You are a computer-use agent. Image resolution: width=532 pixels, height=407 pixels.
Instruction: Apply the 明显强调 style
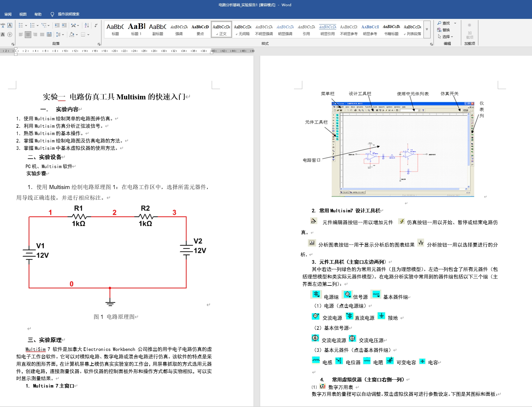[x=285, y=29]
